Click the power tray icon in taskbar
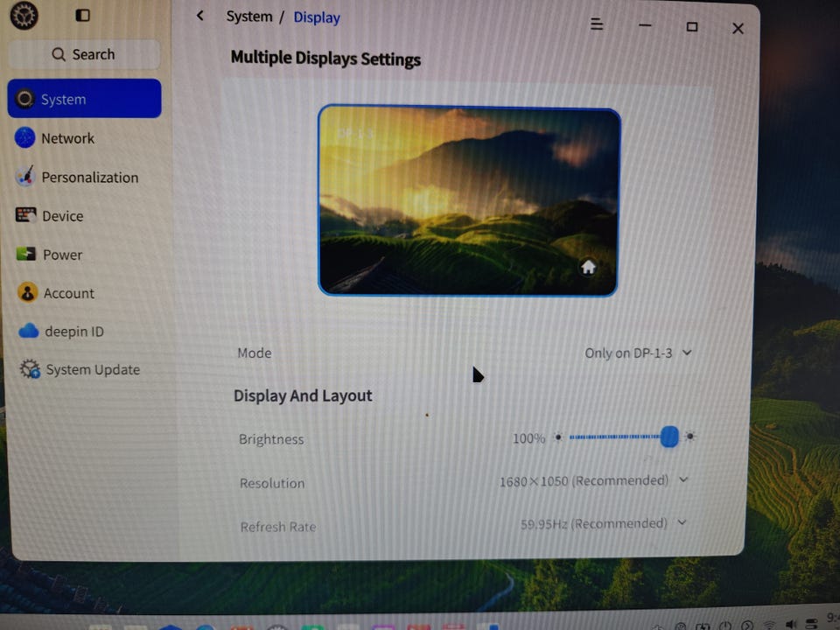The height and width of the screenshot is (630, 840). (x=725, y=625)
